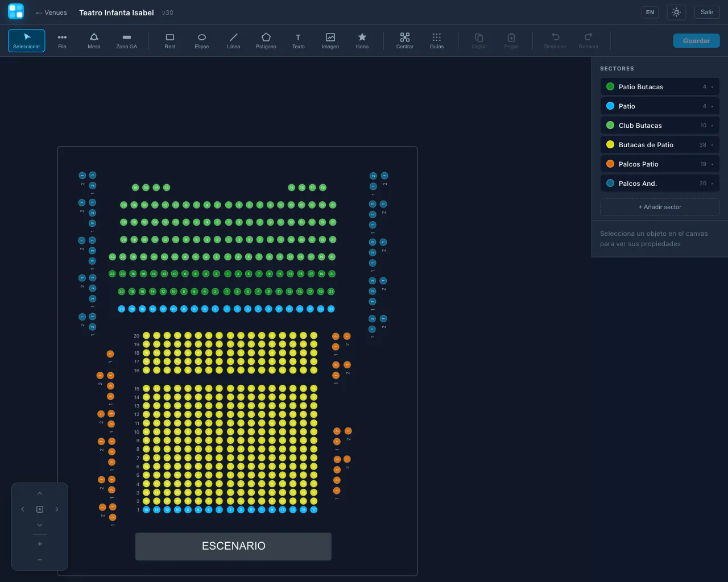728x582 pixels.
Task: Click the Centrar view tool
Action: pos(405,41)
